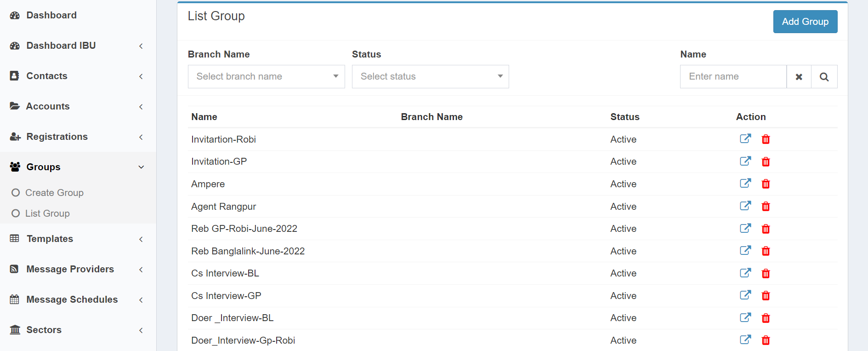
Task: Click the Cs Interview-GP name cell
Action: pyautogui.click(x=226, y=296)
